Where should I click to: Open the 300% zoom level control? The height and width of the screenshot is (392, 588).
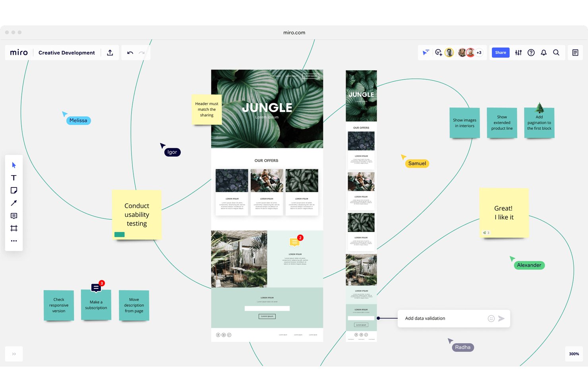(x=574, y=354)
